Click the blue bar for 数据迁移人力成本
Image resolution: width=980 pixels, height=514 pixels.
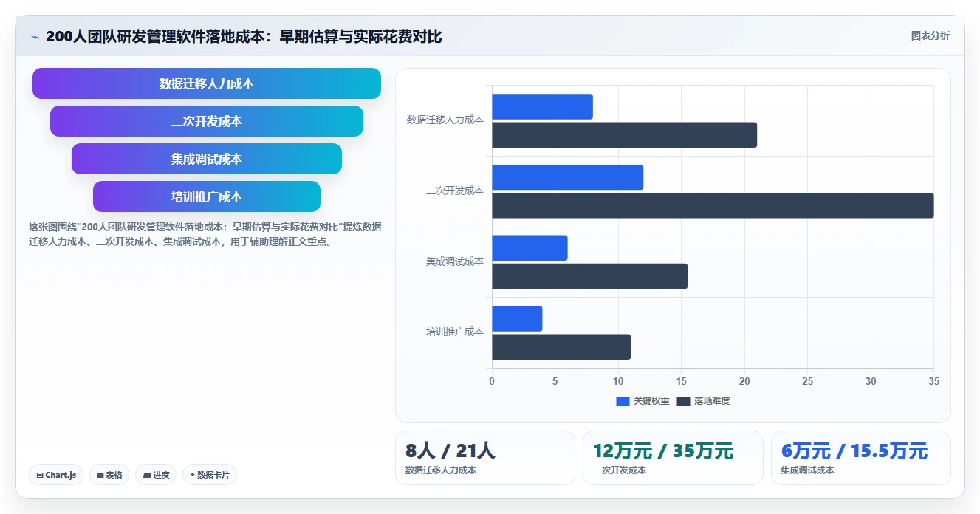point(542,106)
